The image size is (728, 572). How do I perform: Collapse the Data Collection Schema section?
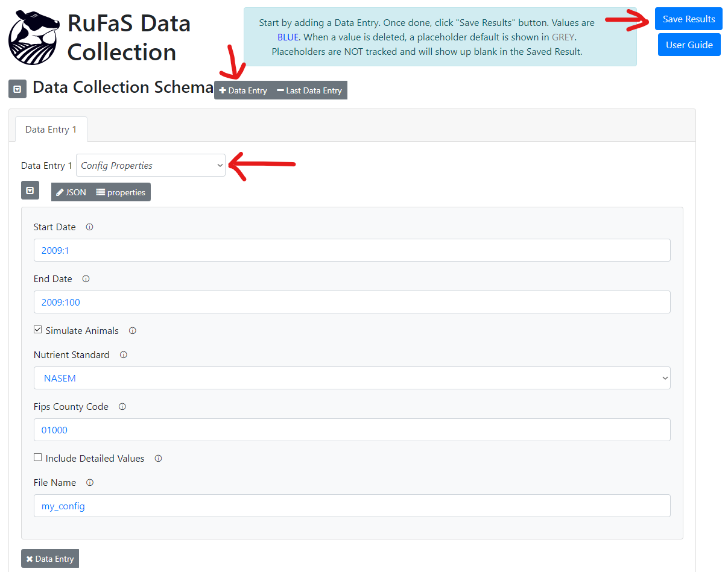17,89
